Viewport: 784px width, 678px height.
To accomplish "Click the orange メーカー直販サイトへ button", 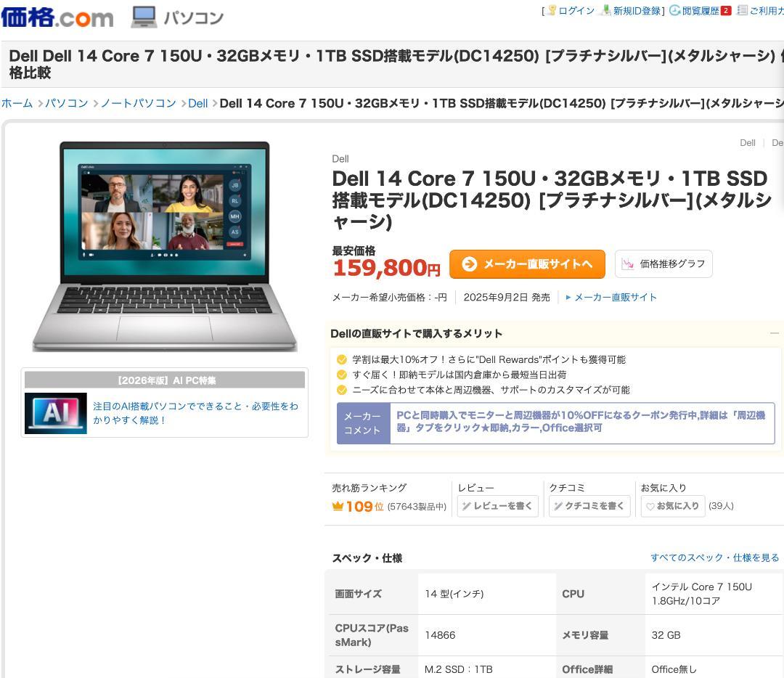I will coord(527,264).
